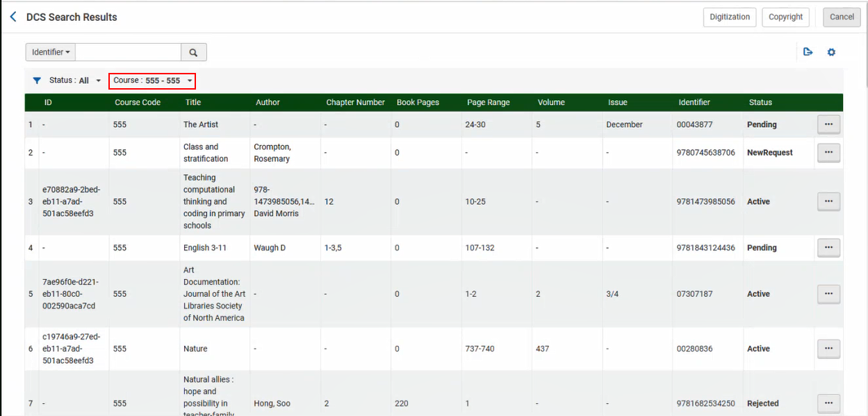Open row actions for Art Documentation
The height and width of the screenshot is (416, 868).
pyautogui.click(x=828, y=294)
